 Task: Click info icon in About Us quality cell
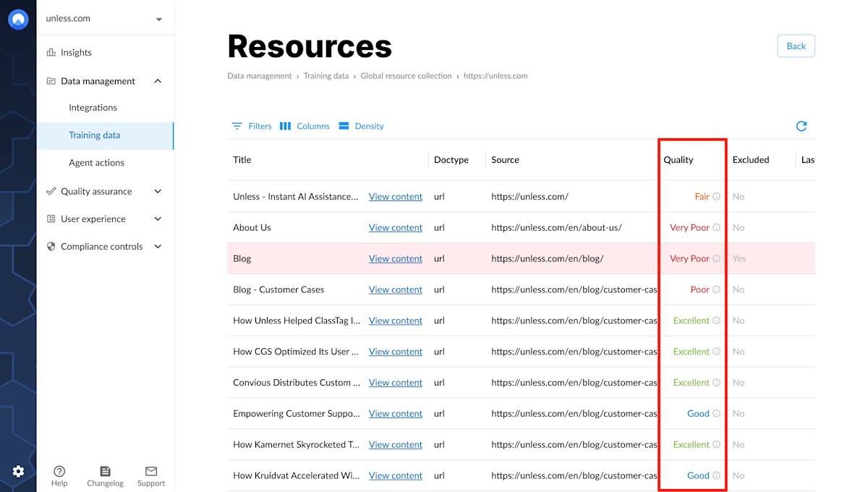pyautogui.click(x=717, y=227)
